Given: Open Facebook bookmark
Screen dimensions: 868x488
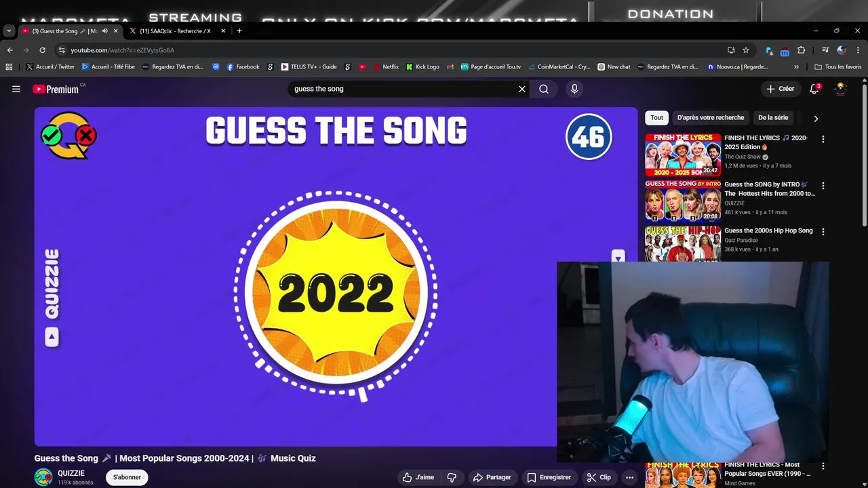Looking at the screenshot, I should pyautogui.click(x=243, y=66).
